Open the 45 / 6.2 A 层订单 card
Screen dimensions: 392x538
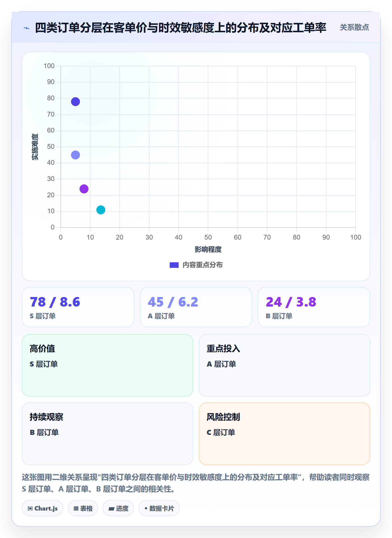pos(196,307)
